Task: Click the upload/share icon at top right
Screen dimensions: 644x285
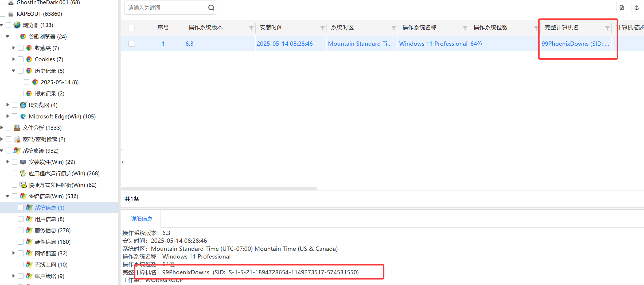Action: click(x=637, y=8)
